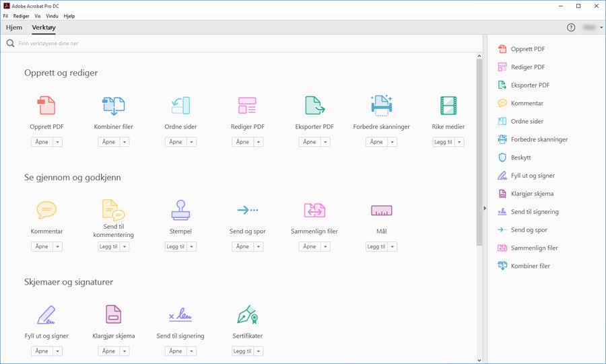The width and height of the screenshot is (606, 364).
Task: Select the Sammenlign filer icon in main grid
Action: [314, 210]
